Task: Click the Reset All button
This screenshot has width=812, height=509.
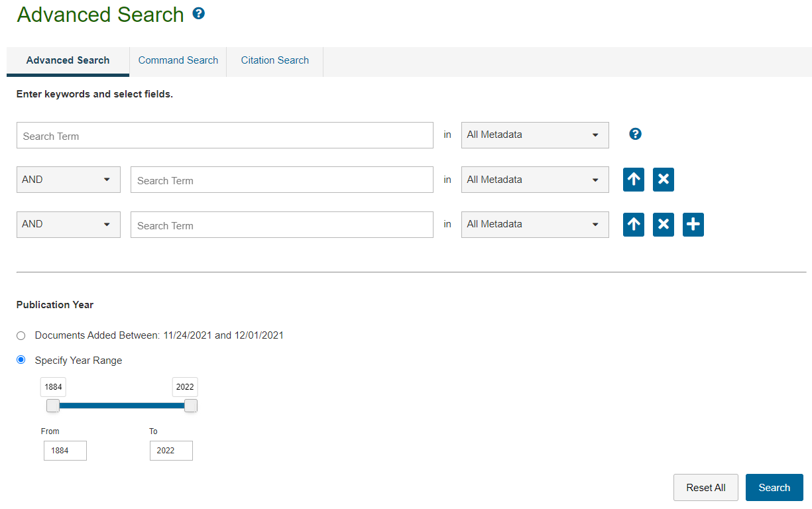Action: (x=706, y=487)
